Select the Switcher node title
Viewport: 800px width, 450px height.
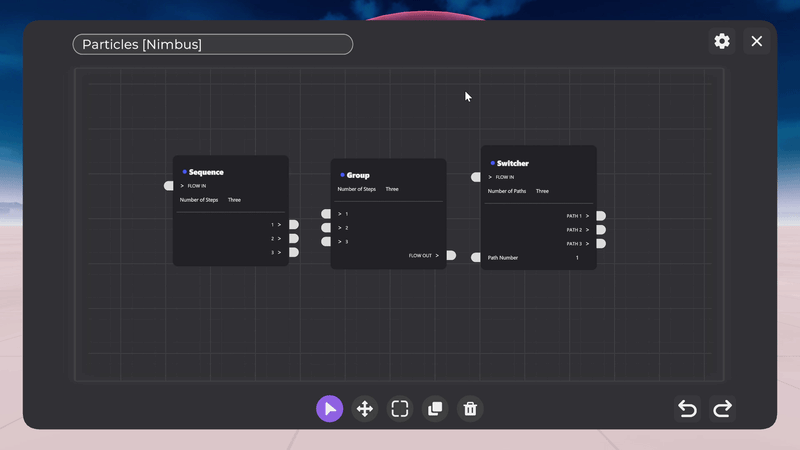point(513,163)
